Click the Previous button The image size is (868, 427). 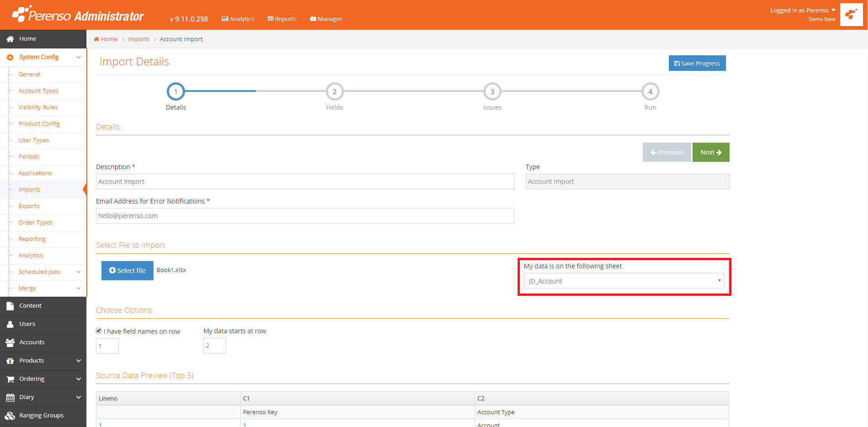pyautogui.click(x=667, y=152)
